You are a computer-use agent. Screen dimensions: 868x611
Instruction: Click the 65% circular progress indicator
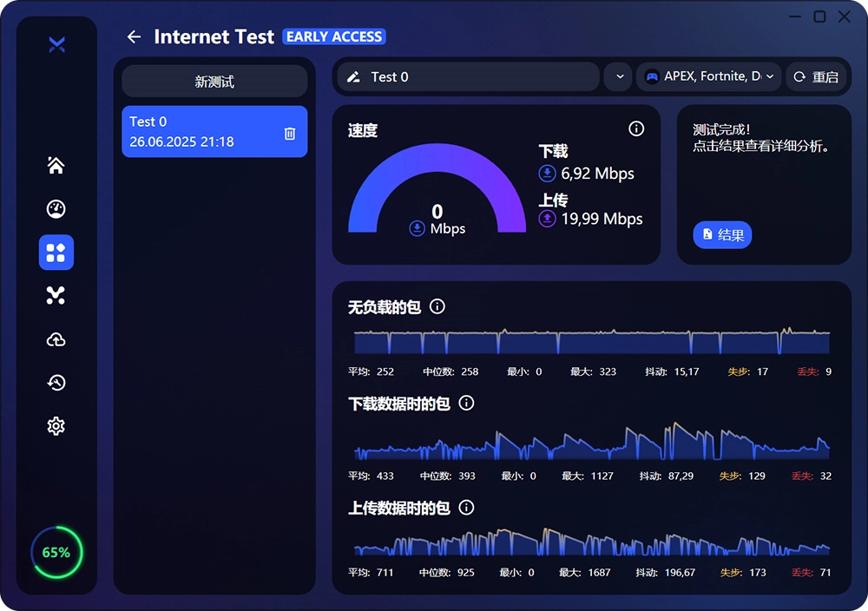pyautogui.click(x=56, y=552)
